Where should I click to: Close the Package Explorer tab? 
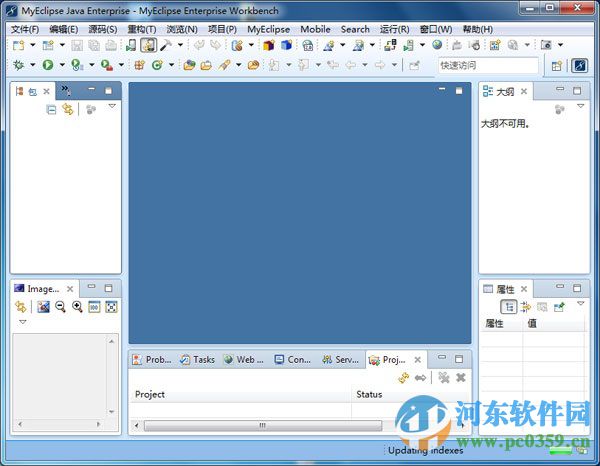(x=46, y=91)
